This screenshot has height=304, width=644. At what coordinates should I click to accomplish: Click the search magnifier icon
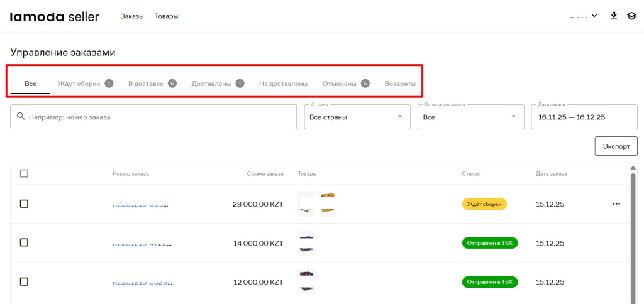point(21,117)
